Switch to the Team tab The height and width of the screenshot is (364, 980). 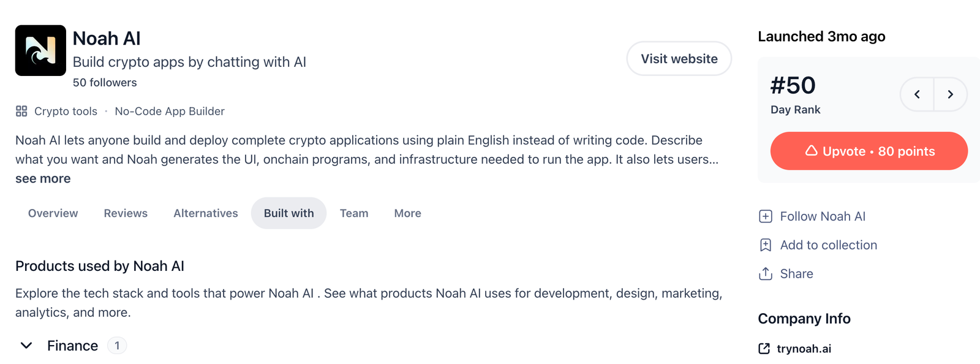(354, 213)
